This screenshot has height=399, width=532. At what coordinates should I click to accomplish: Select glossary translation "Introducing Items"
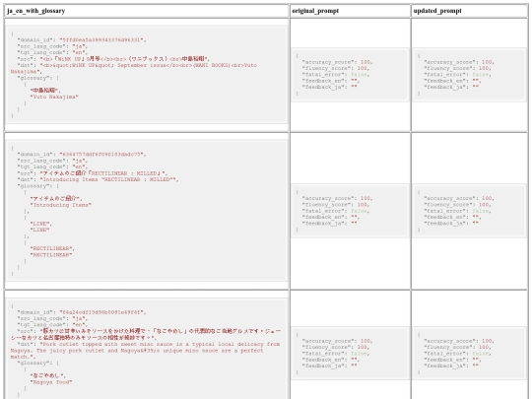61,205
